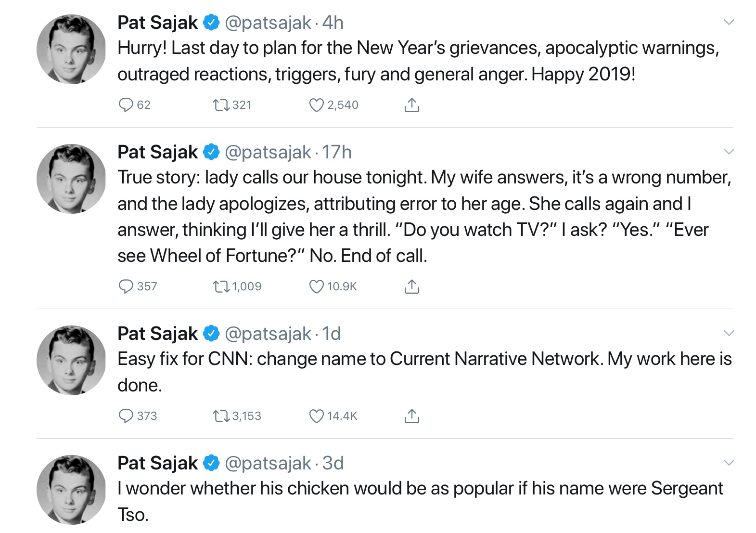This screenshot has height=533, width=756.
Task: Like the CNN name change tweet
Action: [316, 416]
